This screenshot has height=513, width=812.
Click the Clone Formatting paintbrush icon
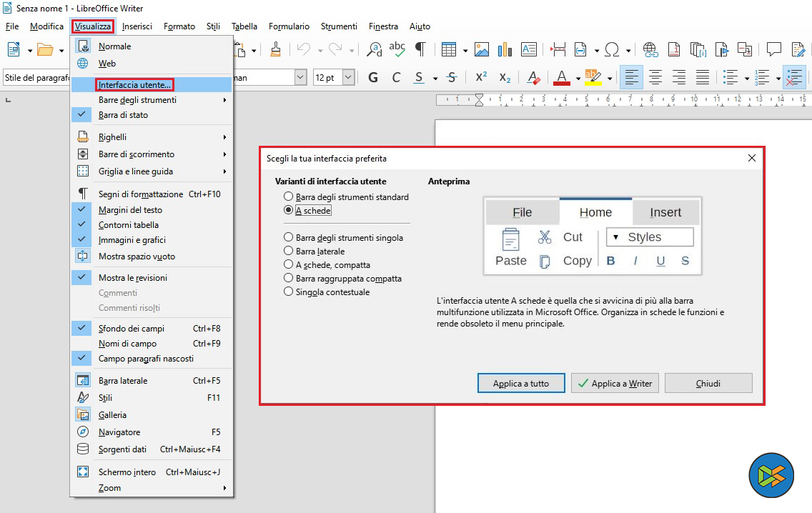pos(276,49)
